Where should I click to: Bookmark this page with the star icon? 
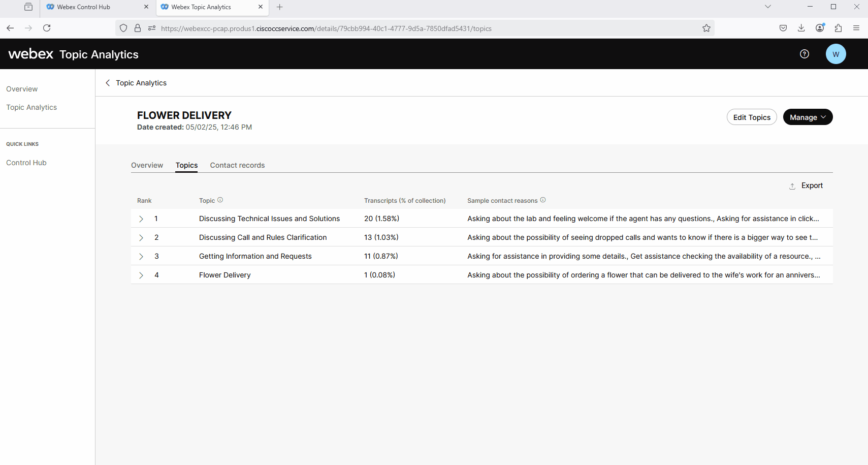706,28
